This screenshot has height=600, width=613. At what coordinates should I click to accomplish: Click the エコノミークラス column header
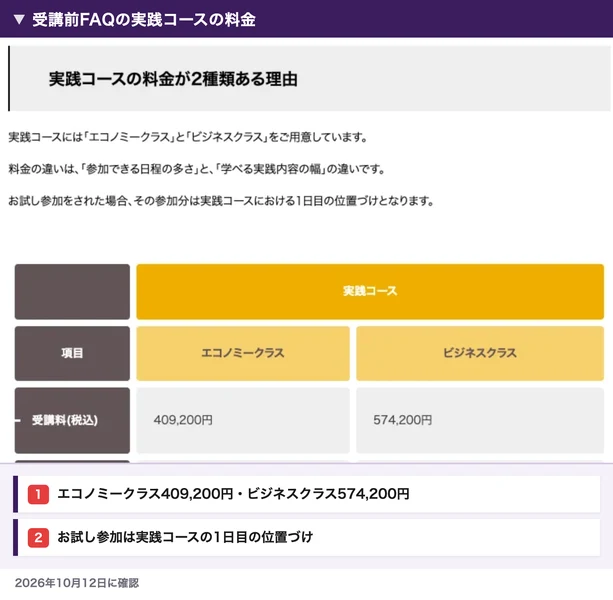coord(243,353)
